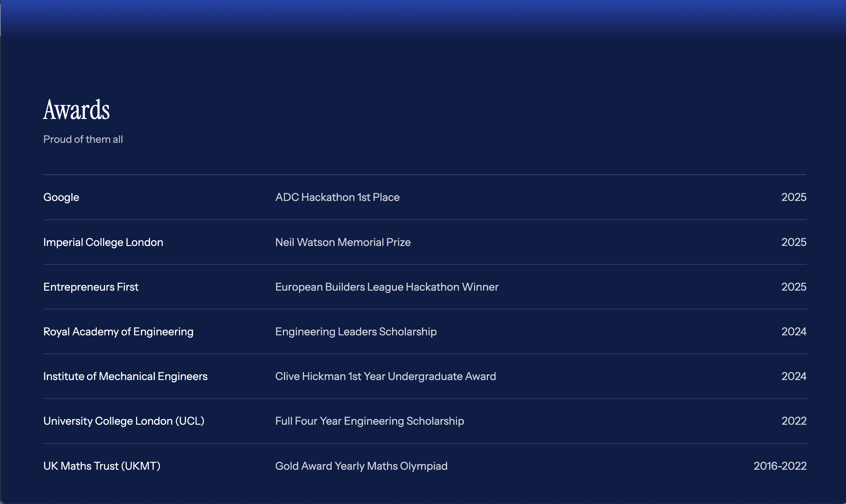Viewport: 846px width, 504px height.
Task: Click the 2016-2022 year range
Action: tap(780, 466)
